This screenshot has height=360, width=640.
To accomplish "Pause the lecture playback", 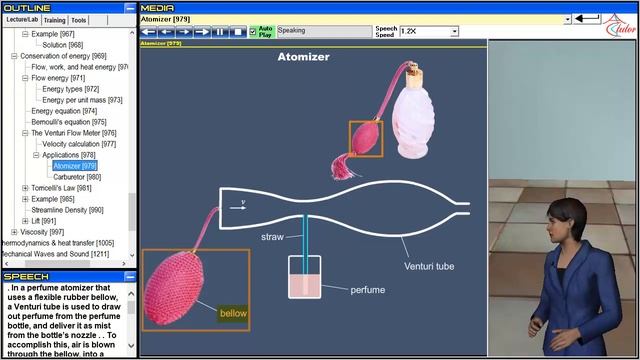I will pos(220,32).
